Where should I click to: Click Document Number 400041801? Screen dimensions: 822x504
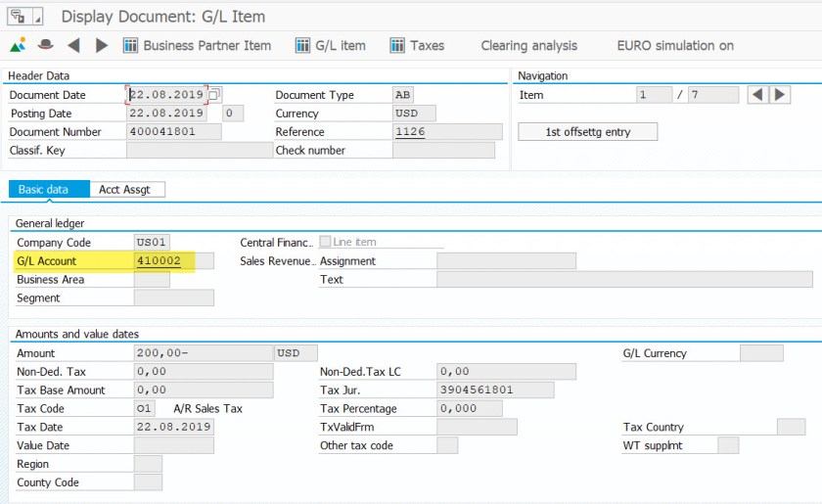coord(173,132)
